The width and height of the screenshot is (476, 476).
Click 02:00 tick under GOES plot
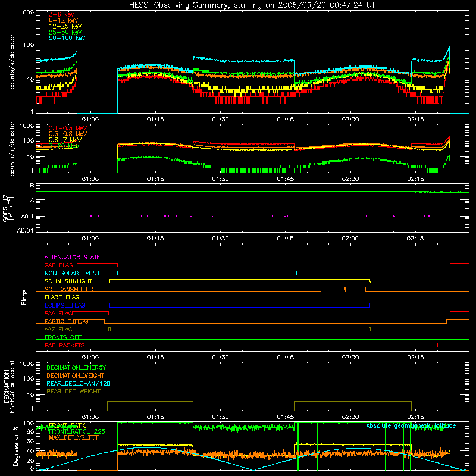pyautogui.click(x=350, y=239)
